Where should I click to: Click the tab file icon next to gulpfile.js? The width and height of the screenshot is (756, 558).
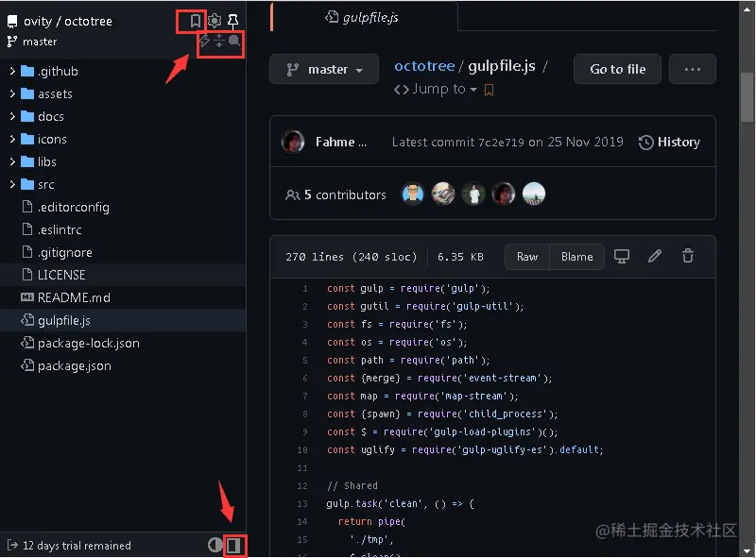[x=332, y=17]
